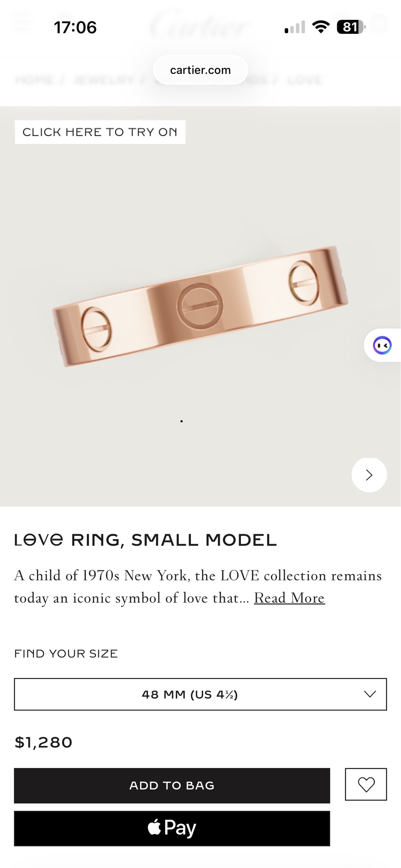Tap the battery indicator showing 81
The width and height of the screenshot is (401, 868).
pos(351,27)
